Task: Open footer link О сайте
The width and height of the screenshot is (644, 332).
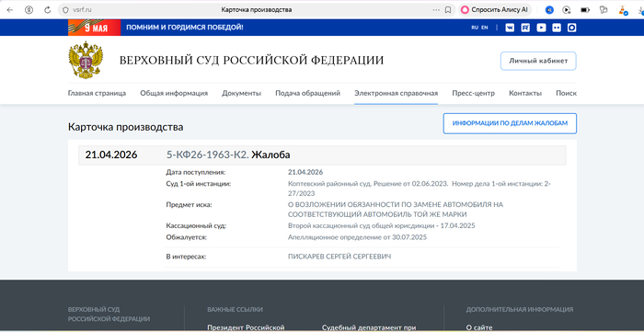Action: pyautogui.click(x=479, y=327)
